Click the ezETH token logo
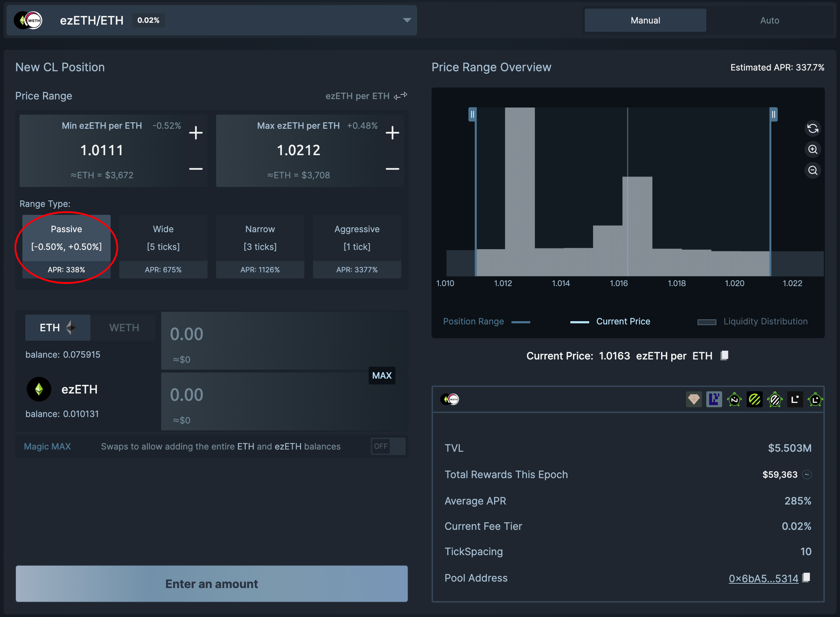The width and height of the screenshot is (840, 617). click(39, 389)
